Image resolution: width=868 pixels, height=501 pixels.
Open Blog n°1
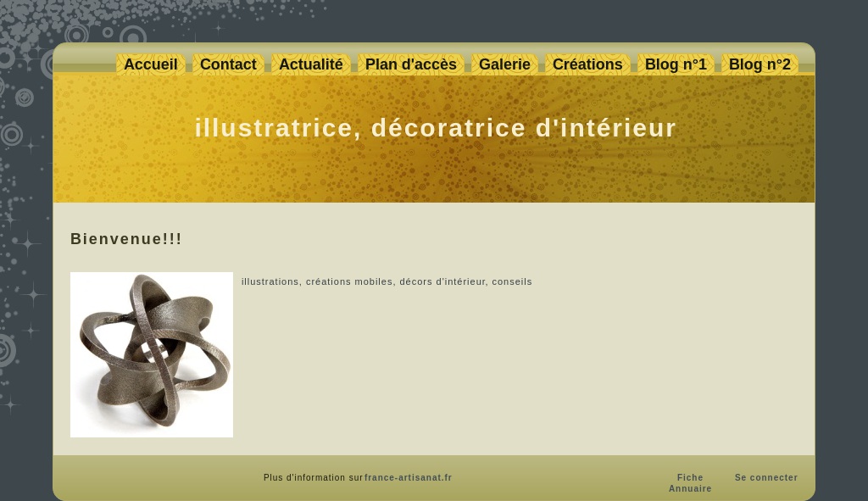coord(676,64)
